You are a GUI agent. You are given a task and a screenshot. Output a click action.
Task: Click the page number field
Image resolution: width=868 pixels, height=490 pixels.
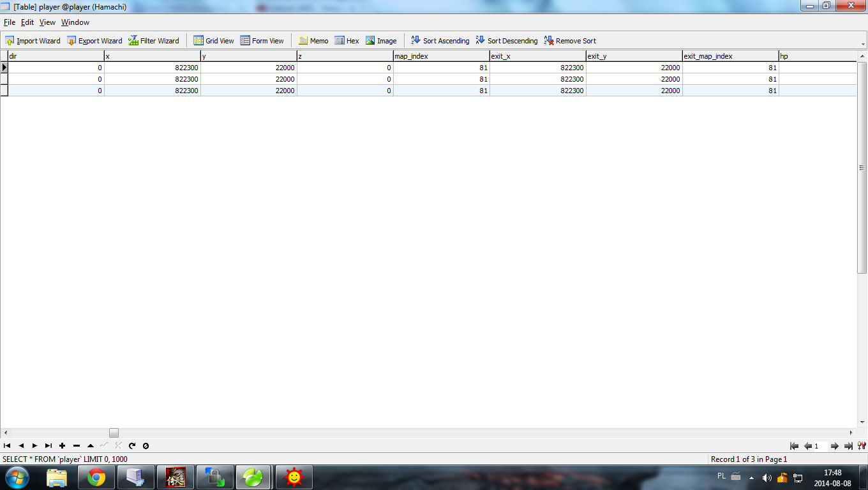[x=821, y=446]
